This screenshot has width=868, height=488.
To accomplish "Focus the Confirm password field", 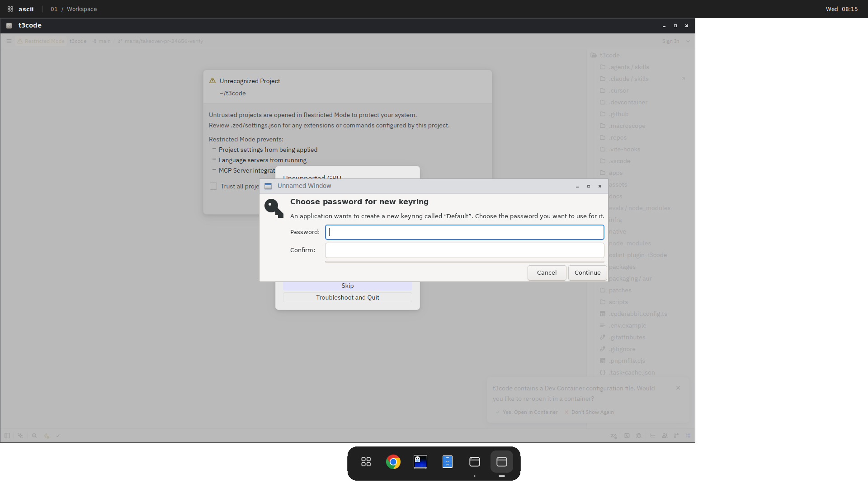I will (x=464, y=250).
